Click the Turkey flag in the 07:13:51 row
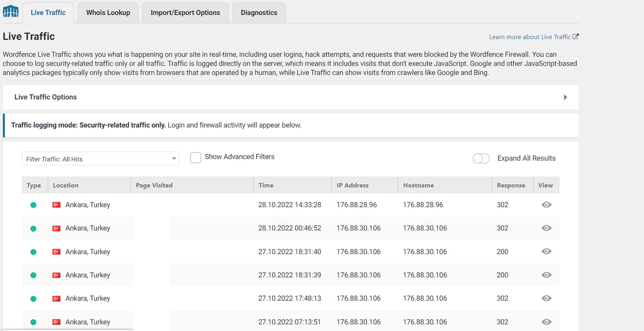 point(56,322)
